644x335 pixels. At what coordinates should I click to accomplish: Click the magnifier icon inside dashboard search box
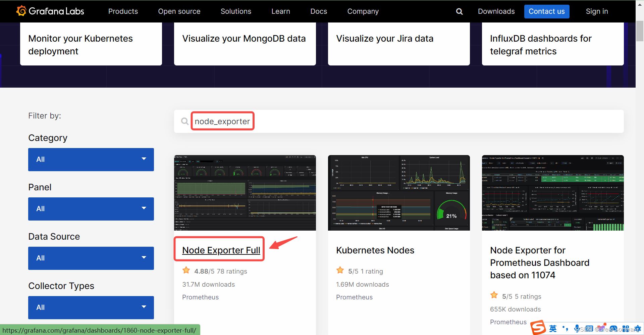184,121
